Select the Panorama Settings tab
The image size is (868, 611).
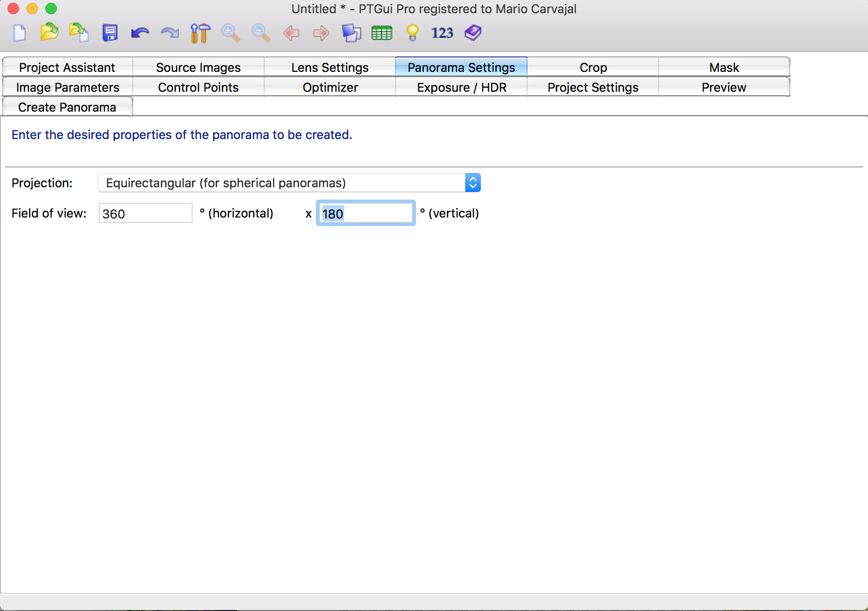[x=461, y=67]
